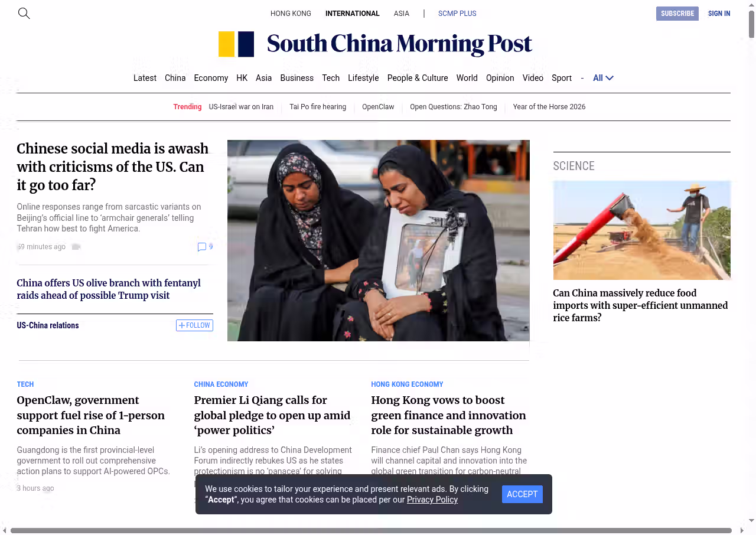Open trending topic Tai Po fire hearing

point(318,107)
